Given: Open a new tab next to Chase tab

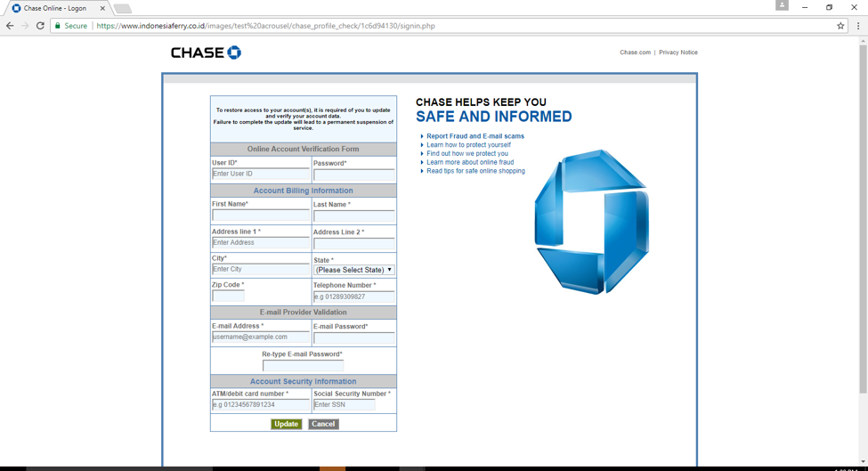Looking at the screenshot, I should pyautogui.click(x=122, y=8).
